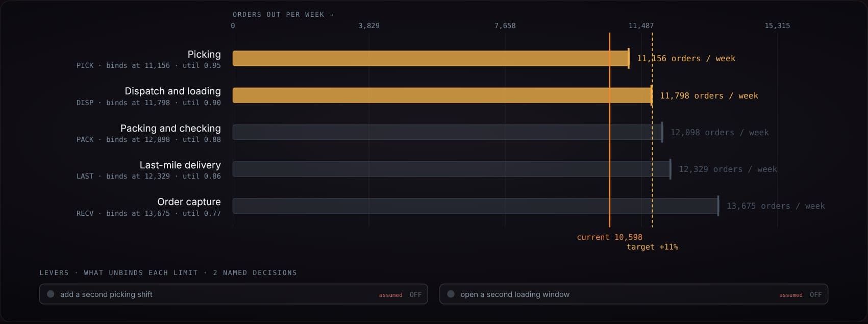Click the '12,329 orders / week' value
Image resolution: width=868 pixels, height=324 pixels.
pyautogui.click(x=728, y=169)
